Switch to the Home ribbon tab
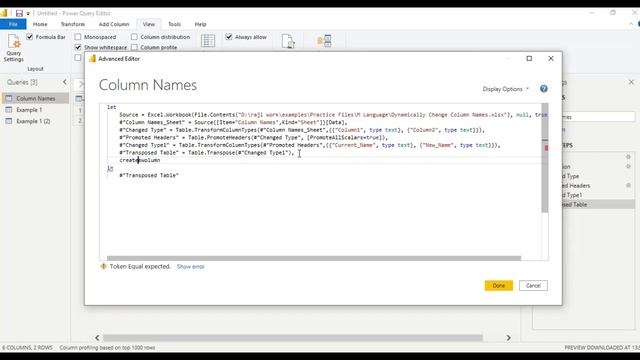 40,24
